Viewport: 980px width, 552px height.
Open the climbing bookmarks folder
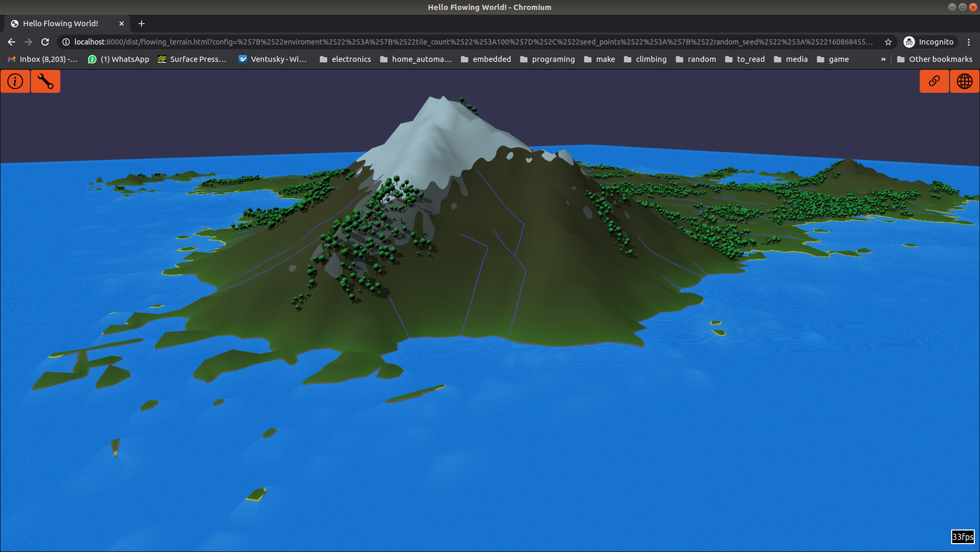[x=645, y=59]
